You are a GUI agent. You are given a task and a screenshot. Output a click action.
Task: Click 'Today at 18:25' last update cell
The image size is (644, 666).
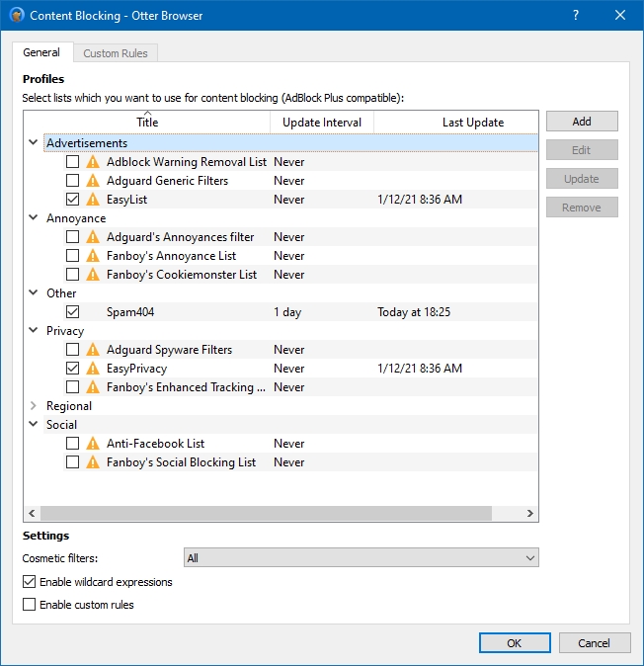414,312
